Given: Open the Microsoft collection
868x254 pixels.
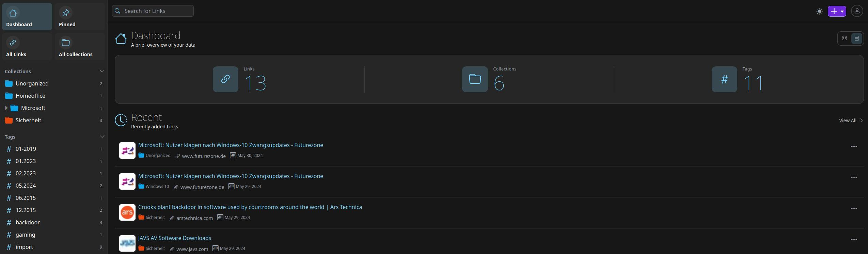Looking at the screenshot, I should [57, 108].
